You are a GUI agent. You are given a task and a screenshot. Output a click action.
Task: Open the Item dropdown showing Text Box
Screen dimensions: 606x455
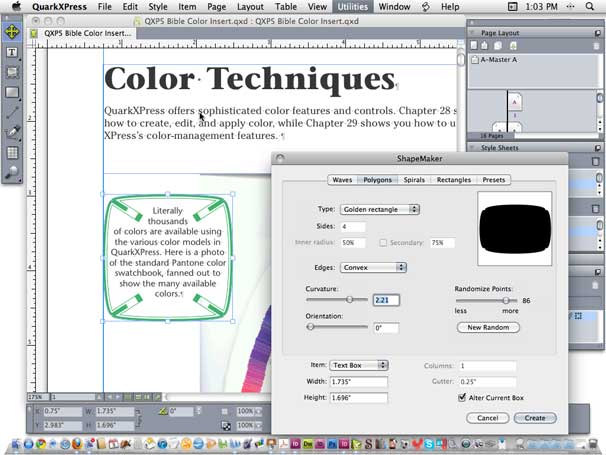pyautogui.click(x=359, y=365)
